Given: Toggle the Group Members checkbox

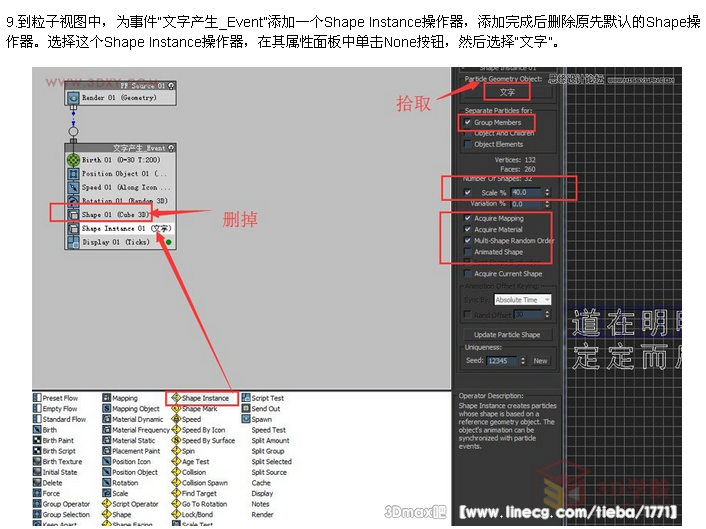Looking at the screenshot, I should click(x=468, y=122).
